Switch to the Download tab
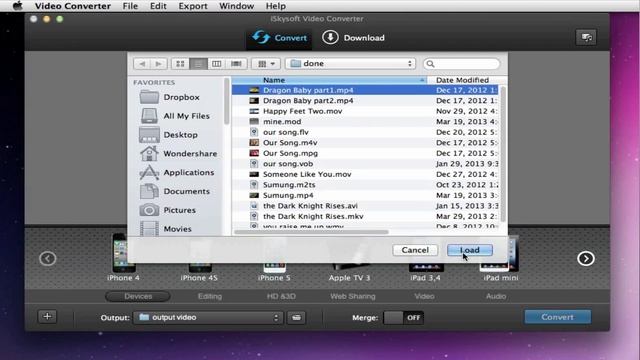Viewport: 640px width, 360px height. click(353, 38)
